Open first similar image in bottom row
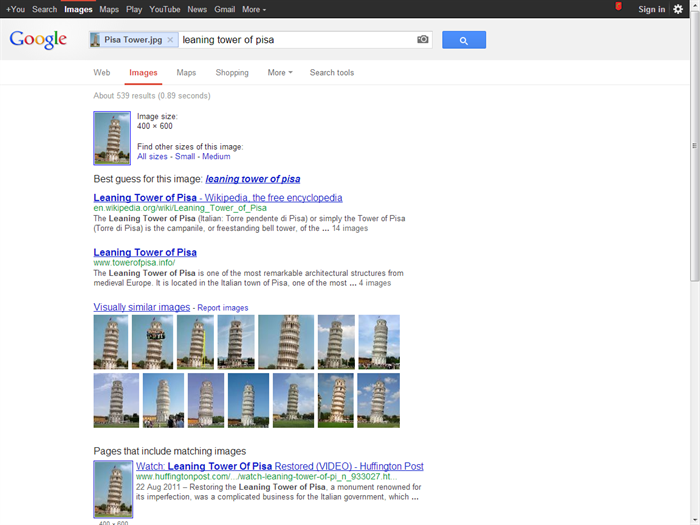700x525 pixels. (x=116, y=400)
